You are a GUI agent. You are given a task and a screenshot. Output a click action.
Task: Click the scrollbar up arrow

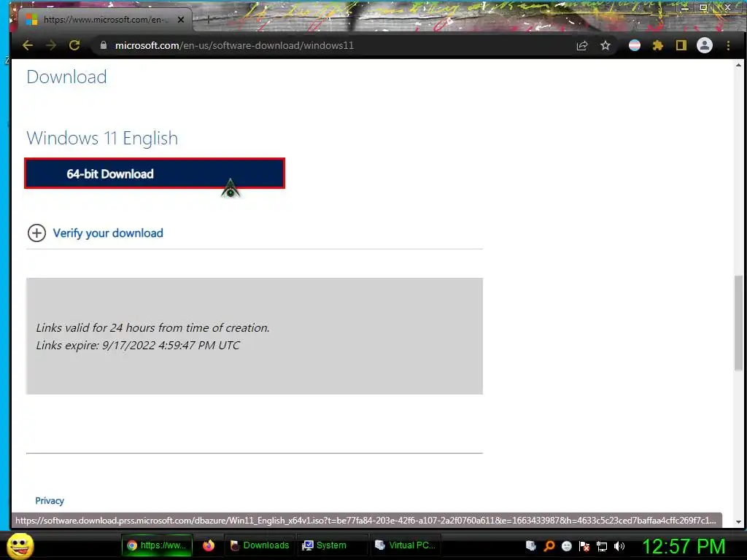click(x=738, y=65)
